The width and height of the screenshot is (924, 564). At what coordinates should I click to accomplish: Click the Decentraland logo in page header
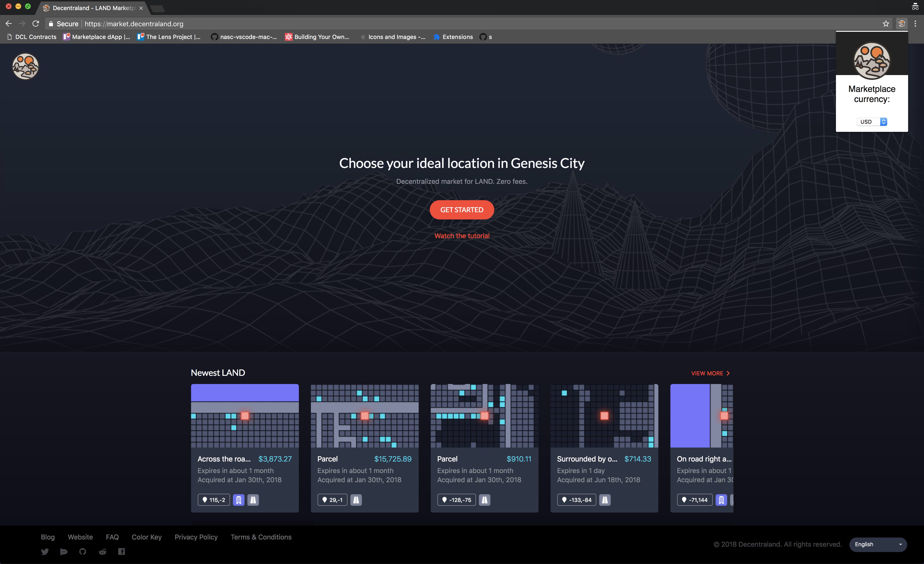tap(26, 66)
